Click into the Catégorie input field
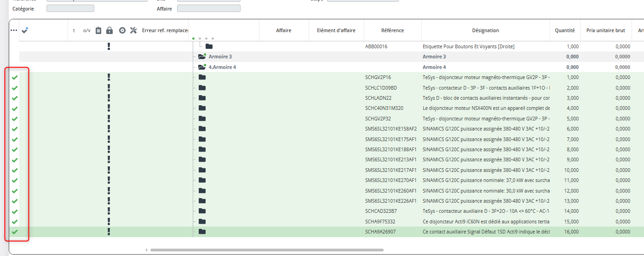The height and width of the screenshot is (256, 644). pyautogui.click(x=70, y=8)
